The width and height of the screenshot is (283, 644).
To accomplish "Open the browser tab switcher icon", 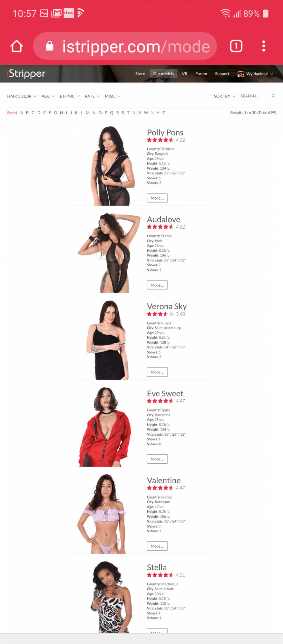I will coord(236,46).
